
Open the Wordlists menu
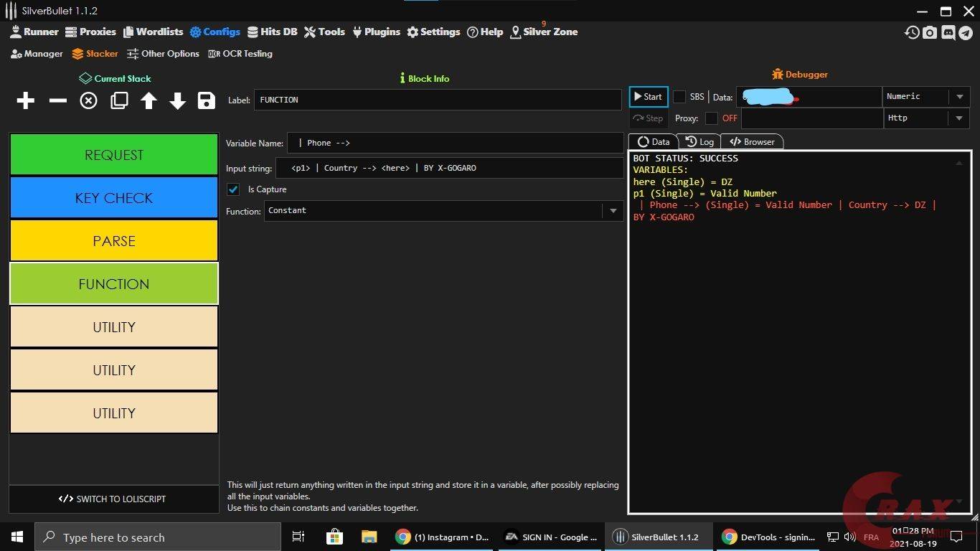tap(153, 32)
